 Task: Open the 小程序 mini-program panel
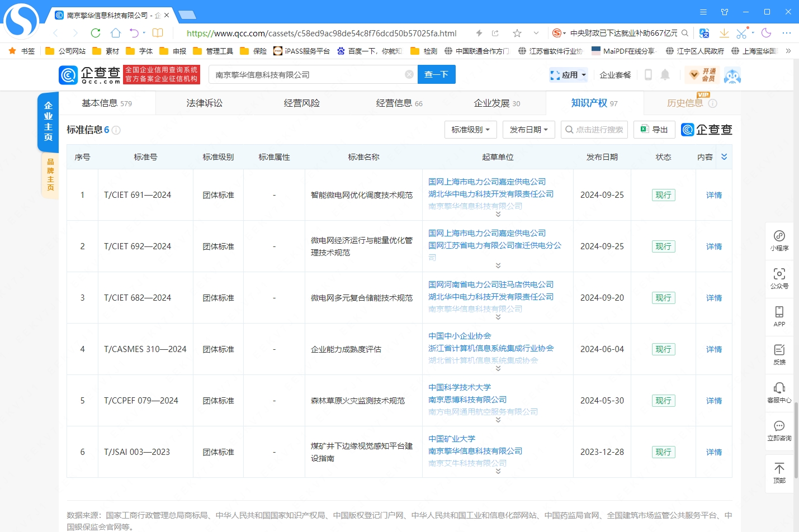pos(779,241)
